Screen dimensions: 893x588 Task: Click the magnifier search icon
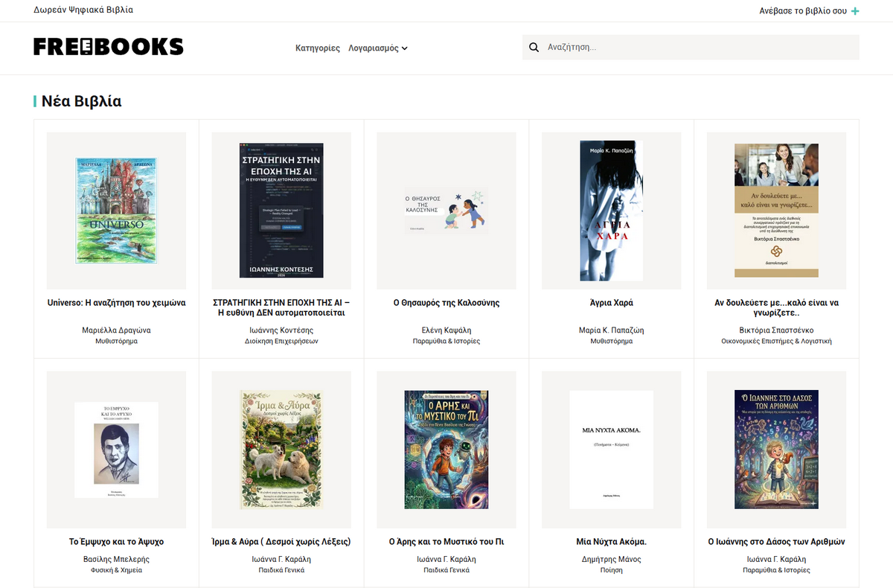click(x=534, y=48)
